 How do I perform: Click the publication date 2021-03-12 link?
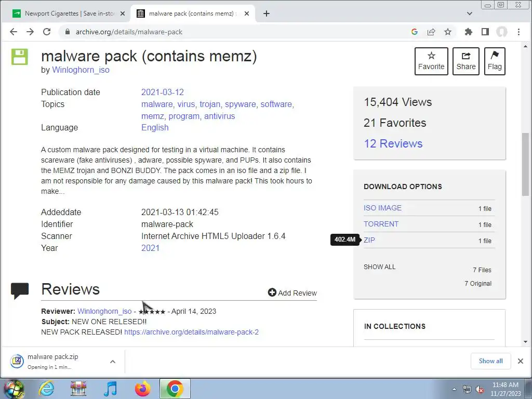[x=163, y=92]
